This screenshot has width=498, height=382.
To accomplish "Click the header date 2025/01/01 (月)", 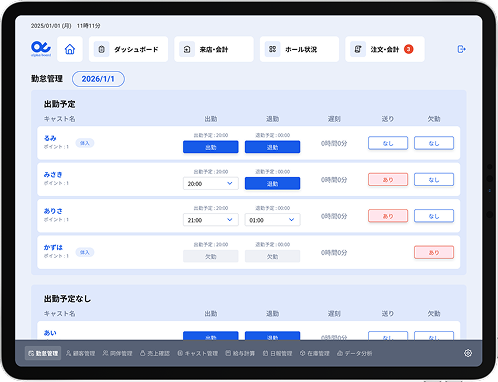I will (51, 26).
